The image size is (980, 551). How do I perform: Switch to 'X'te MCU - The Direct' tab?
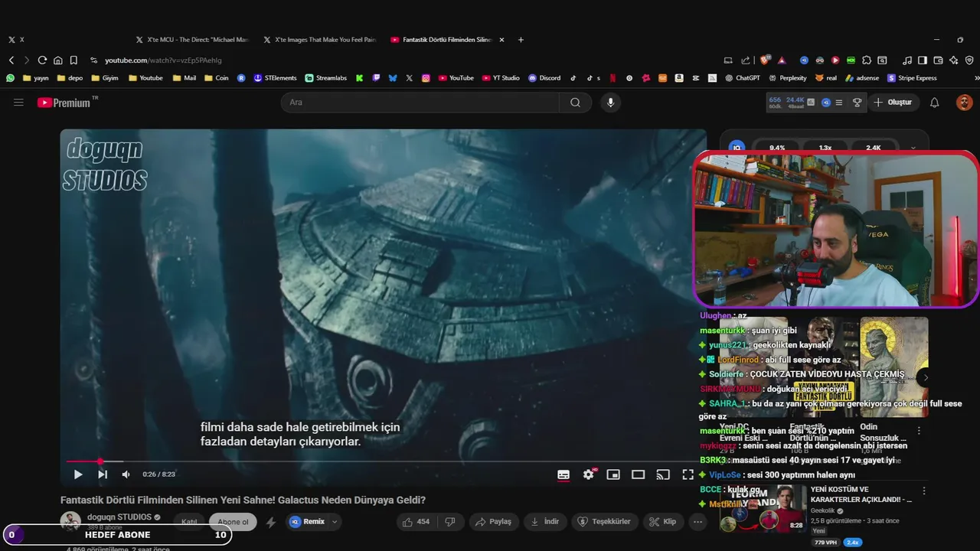point(191,40)
